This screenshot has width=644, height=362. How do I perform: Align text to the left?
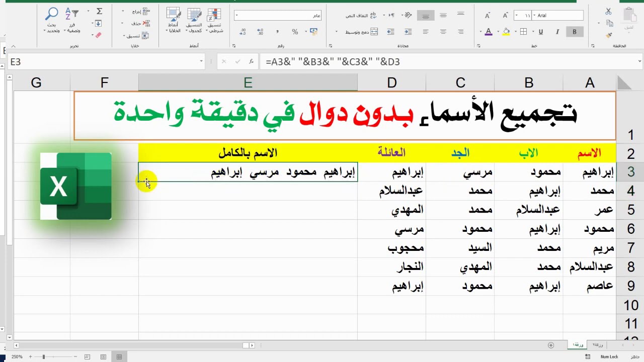pos(426,32)
